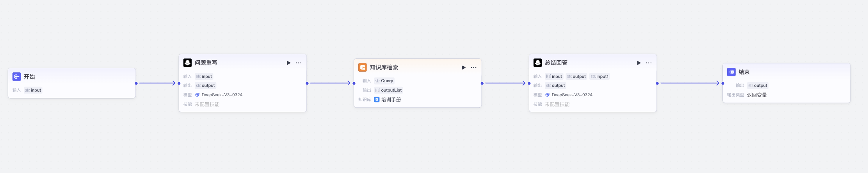Image resolution: width=868 pixels, height=173 pixels.
Task: Click str.input1 tag in 总结回答 node
Action: (x=599, y=76)
